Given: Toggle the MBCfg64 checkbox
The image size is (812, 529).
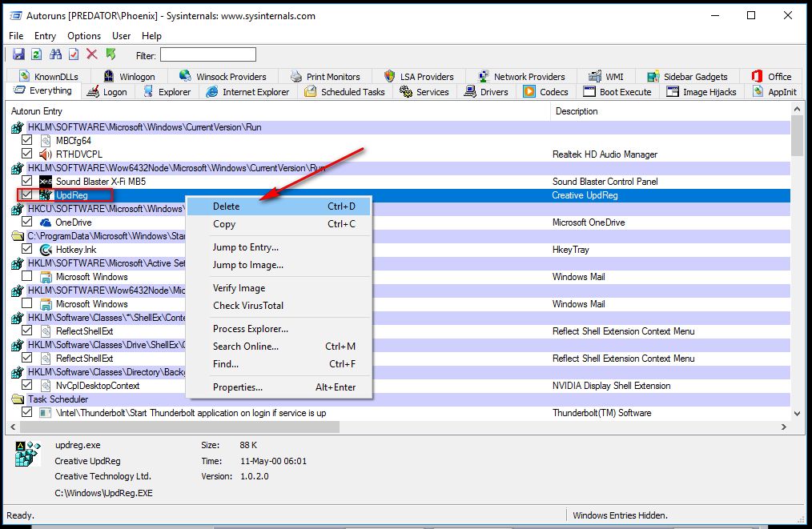Looking at the screenshot, I should pyautogui.click(x=27, y=140).
